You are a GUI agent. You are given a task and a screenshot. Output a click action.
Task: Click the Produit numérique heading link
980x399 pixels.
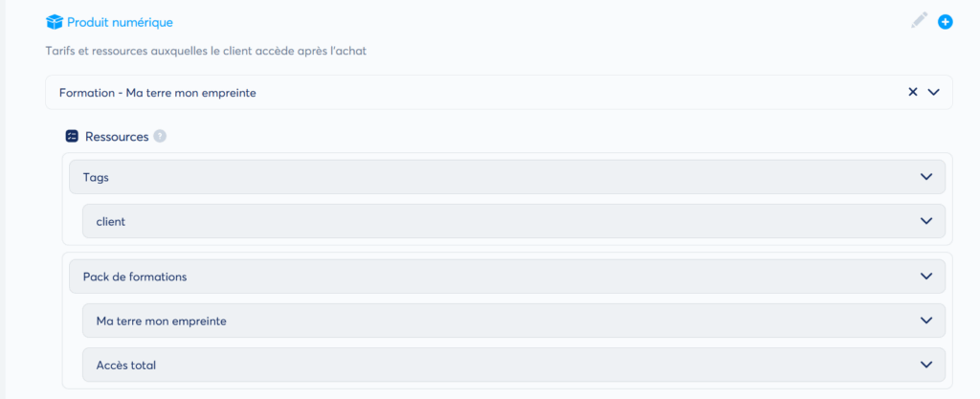pyautogui.click(x=120, y=22)
